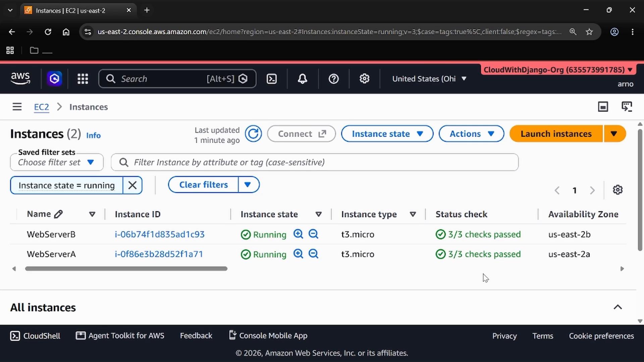Add WebServerA Running state to filter

point(298,254)
